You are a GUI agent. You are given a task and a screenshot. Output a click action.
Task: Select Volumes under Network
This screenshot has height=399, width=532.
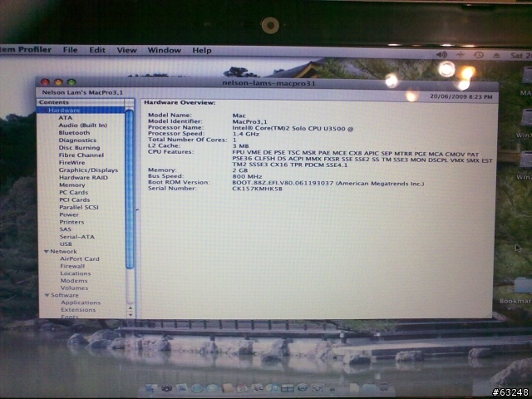pyautogui.click(x=74, y=288)
